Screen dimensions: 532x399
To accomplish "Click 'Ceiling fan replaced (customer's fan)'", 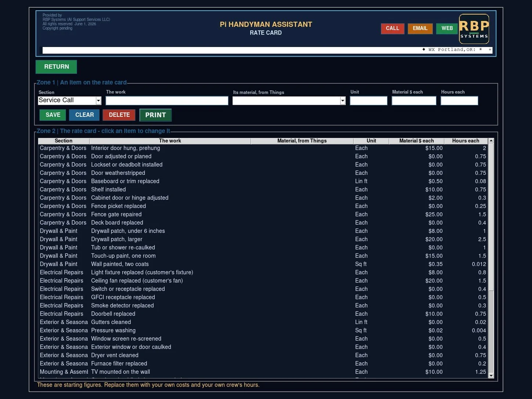I will (263, 281).
